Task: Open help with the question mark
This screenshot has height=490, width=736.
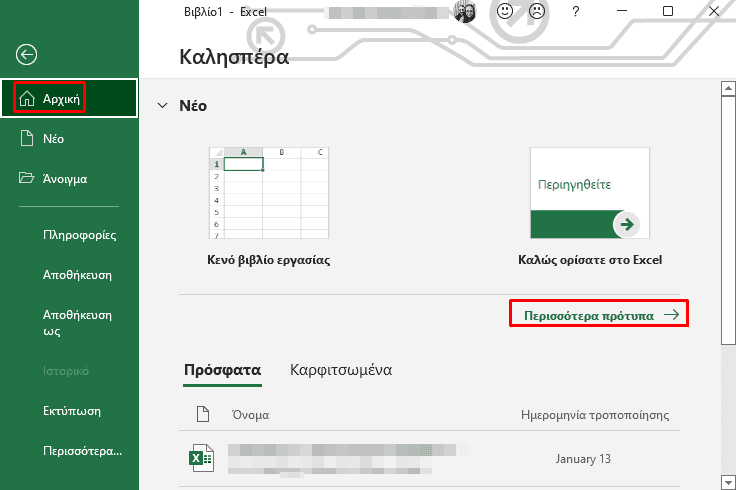Action: (x=575, y=11)
